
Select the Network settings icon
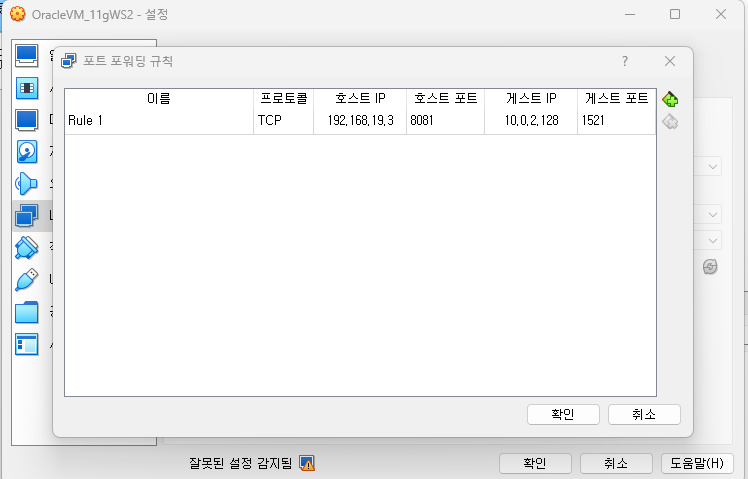26,216
